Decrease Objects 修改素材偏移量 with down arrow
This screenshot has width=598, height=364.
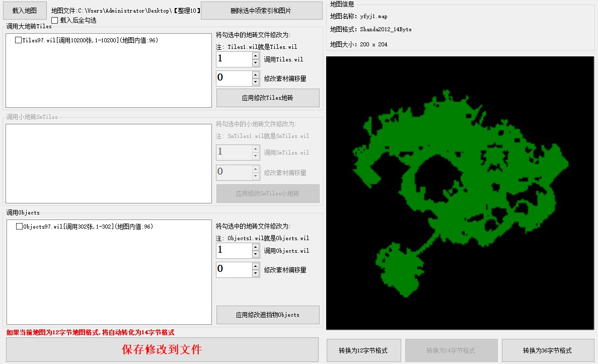256,273
